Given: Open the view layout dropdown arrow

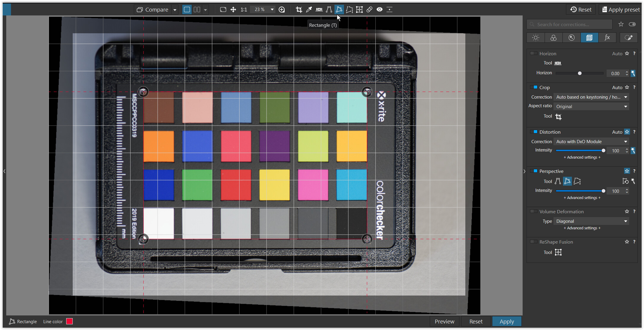Looking at the screenshot, I should [x=205, y=10].
